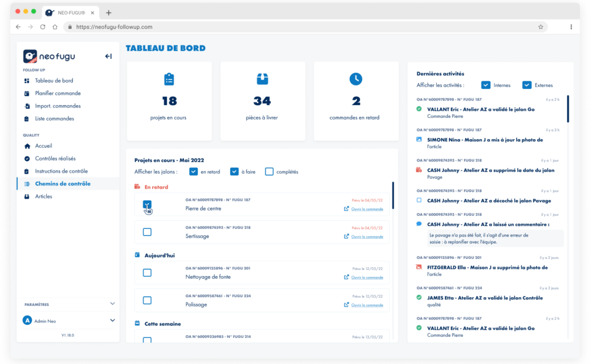
Task: Open the Liste commandes page
Action: 54,118
